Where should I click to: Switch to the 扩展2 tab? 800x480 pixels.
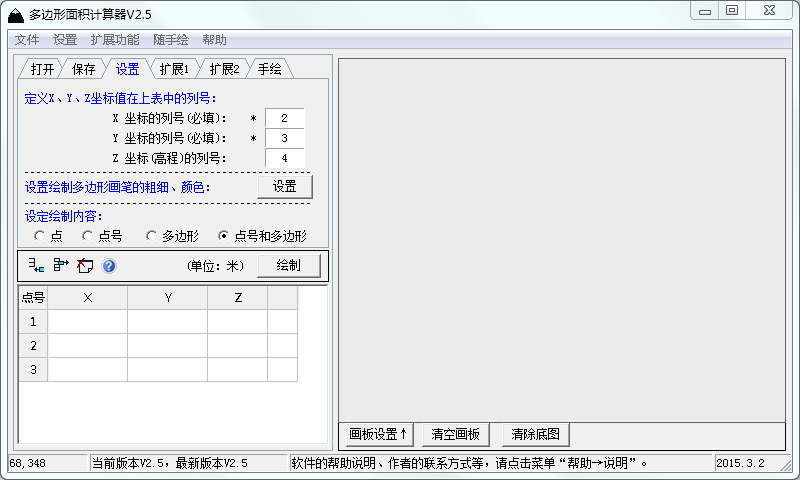224,69
